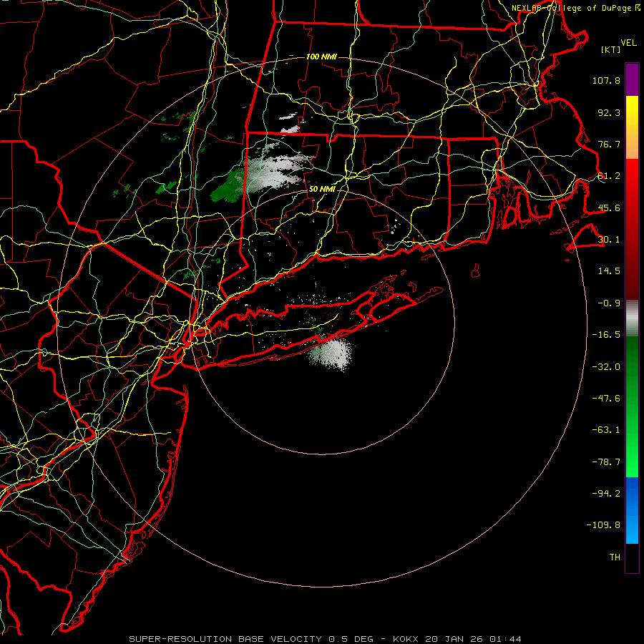Pick the purple segment of the velocity color bar

(632, 80)
